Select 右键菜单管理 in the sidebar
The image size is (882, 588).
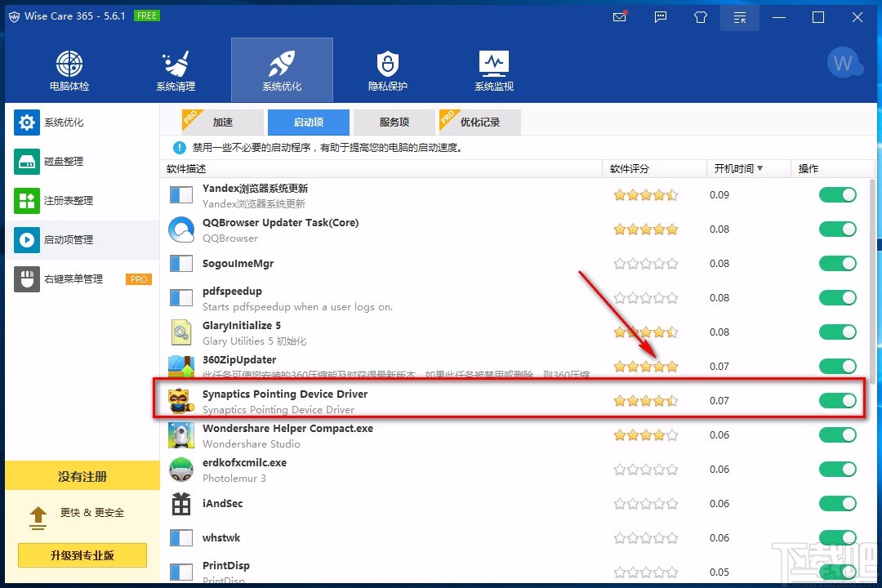coord(82,279)
